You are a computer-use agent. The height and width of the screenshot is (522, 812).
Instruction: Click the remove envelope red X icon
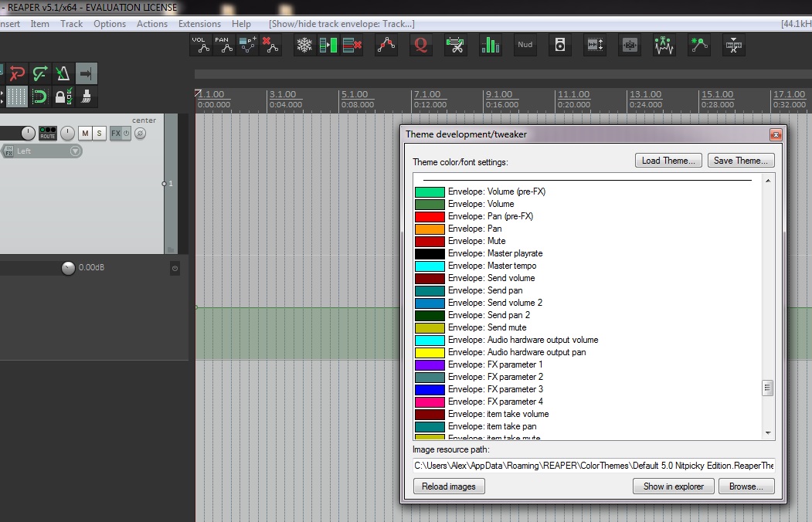[270, 46]
